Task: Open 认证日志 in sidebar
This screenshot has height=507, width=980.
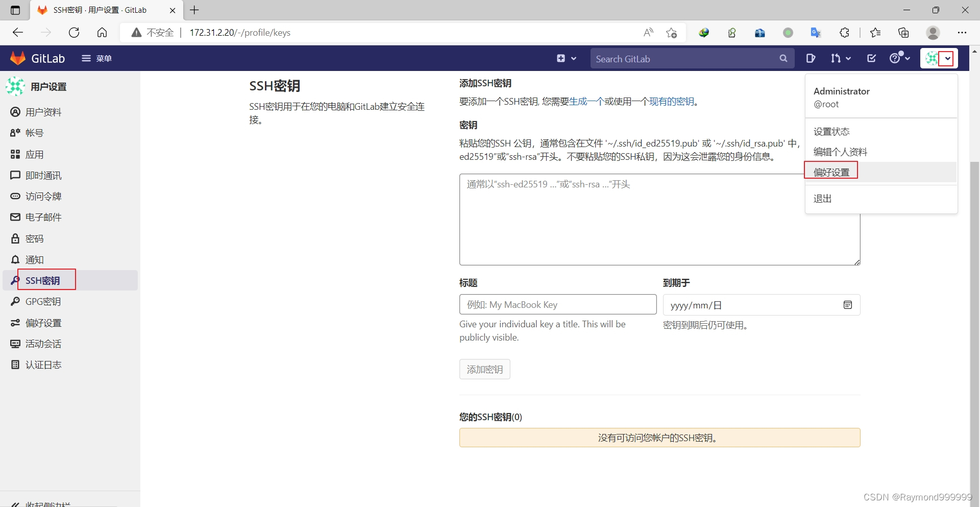Action: (70, 365)
